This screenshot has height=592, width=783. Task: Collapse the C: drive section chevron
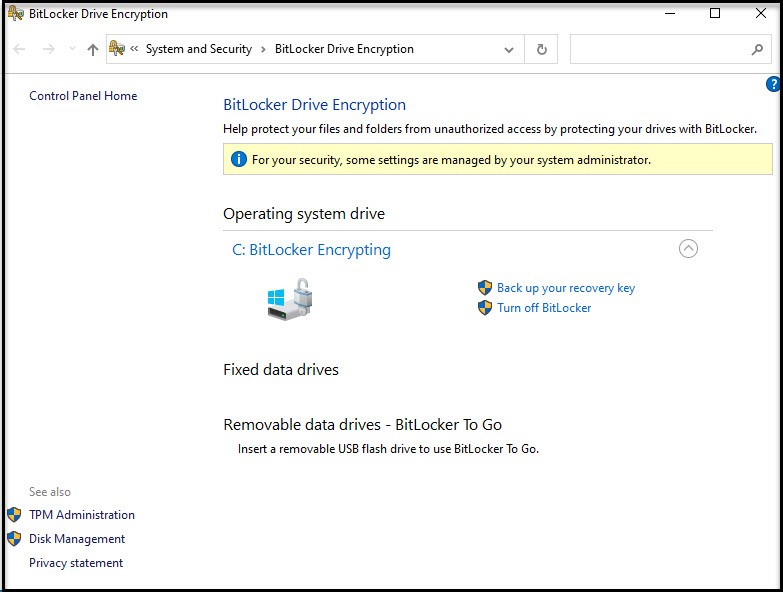tap(688, 249)
